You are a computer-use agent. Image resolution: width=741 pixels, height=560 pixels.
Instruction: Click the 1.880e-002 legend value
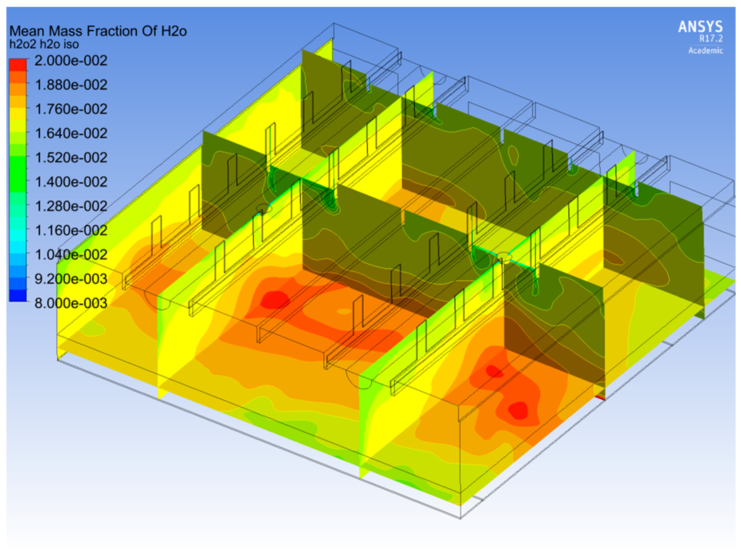click(71, 85)
